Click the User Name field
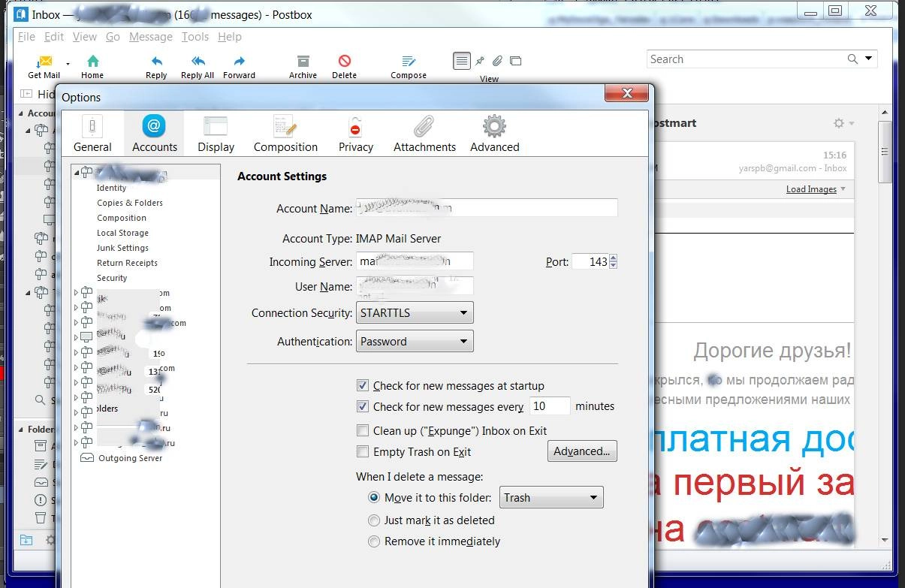This screenshot has width=905, height=588. [x=415, y=286]
